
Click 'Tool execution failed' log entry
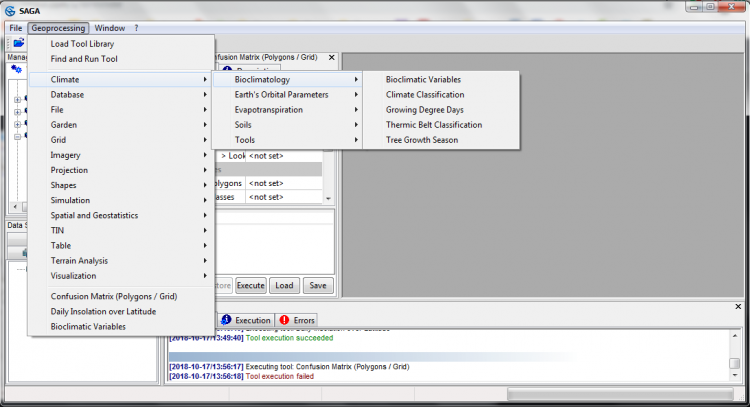[x=280, y=376]
